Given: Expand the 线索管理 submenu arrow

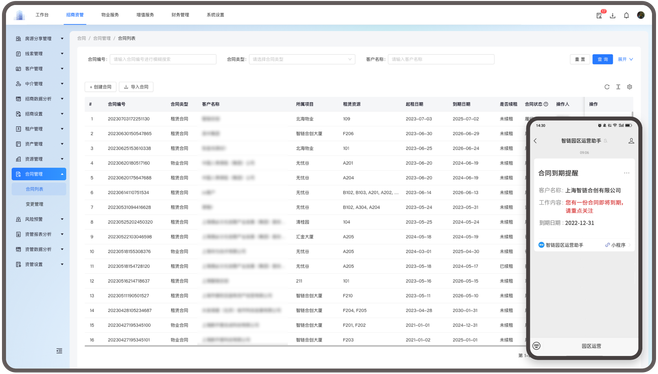Looking at the screenshot, I should pos(62,54).
